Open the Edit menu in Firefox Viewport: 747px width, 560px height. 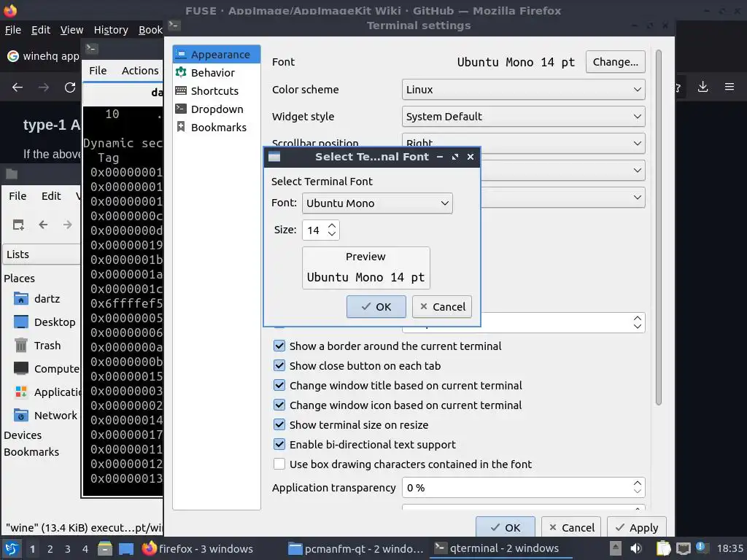tap(41, 30)
